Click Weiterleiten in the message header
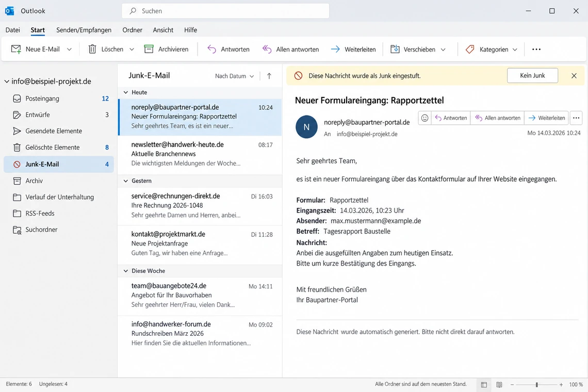 (546, 118)
